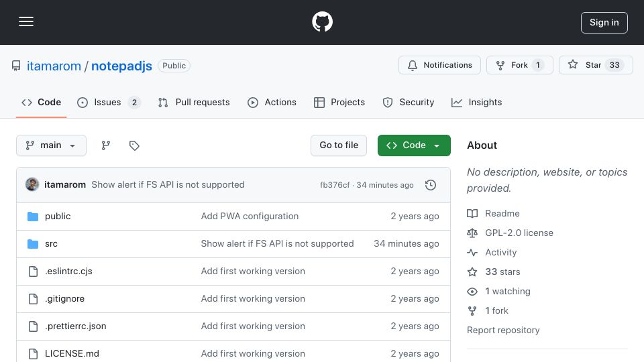
Task: Open latest commit message in commit header
Action: pyautogui.click(x=168, y=185)
